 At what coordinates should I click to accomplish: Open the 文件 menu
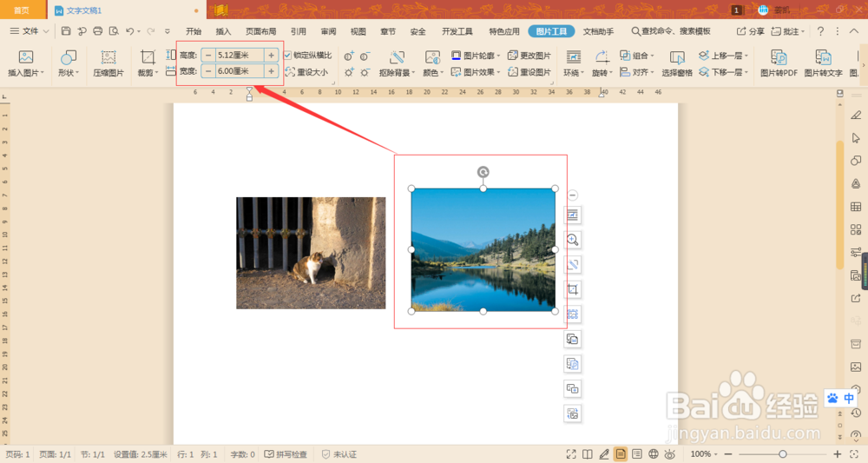tap(30, 31)
